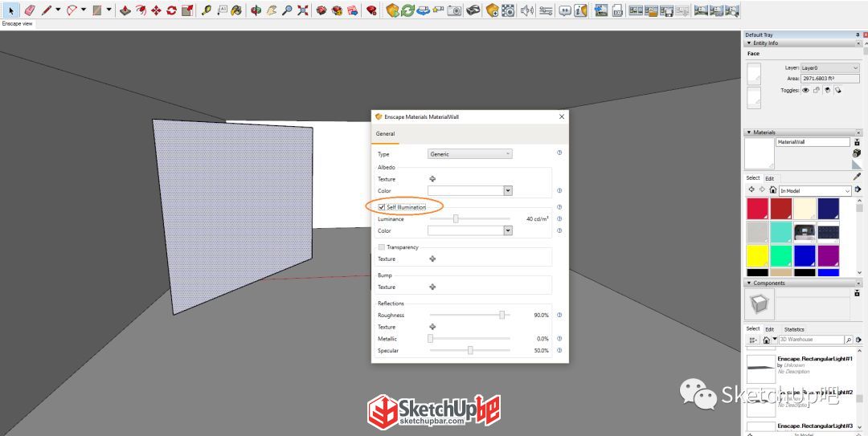Click Enscape screenshot camera icon
The height and width of the screenshot is (436, 868).
click(x=454, y=10)
